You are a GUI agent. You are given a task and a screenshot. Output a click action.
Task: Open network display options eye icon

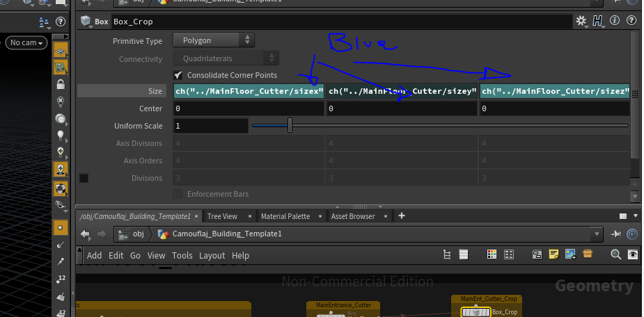(x=632, y=254)
